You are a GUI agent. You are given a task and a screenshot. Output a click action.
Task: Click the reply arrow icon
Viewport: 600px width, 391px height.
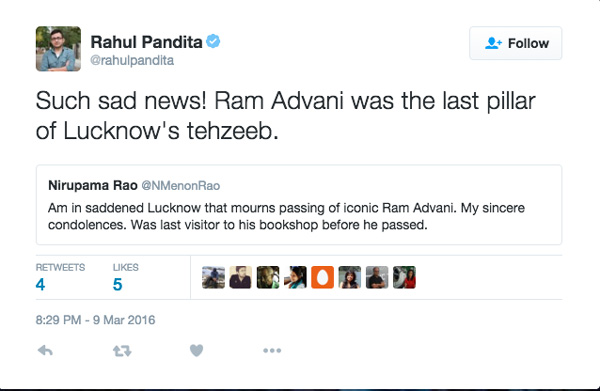point(45,350)
